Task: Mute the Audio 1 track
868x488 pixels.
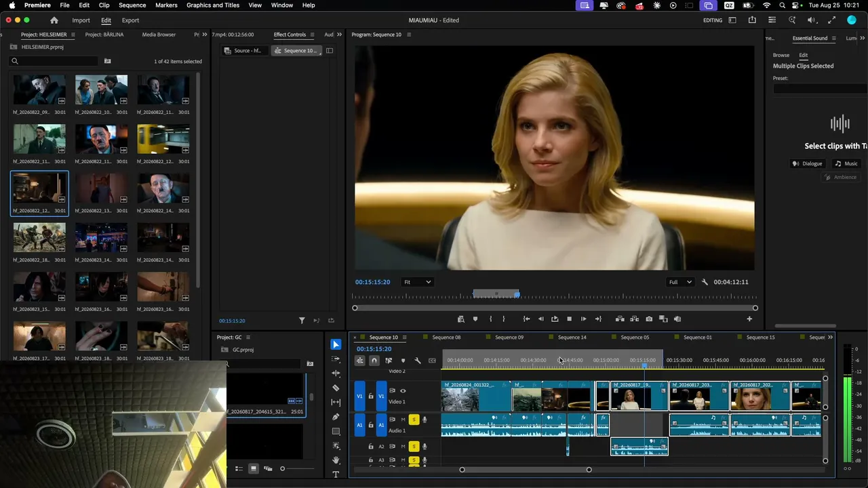Action: click(x=403, y=420)
